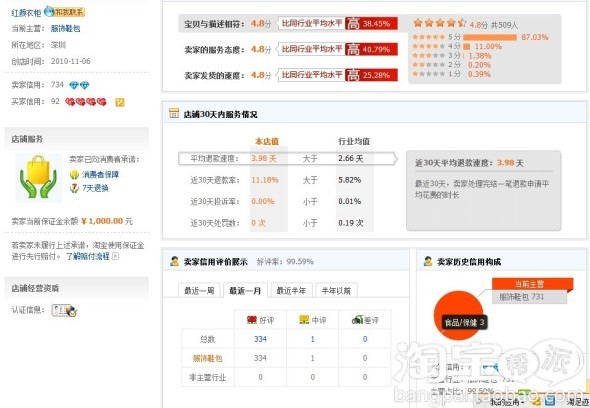590x408 pixels.
Task: Click the blue diamond seller credit icons
Action: [x=79, y=85]
